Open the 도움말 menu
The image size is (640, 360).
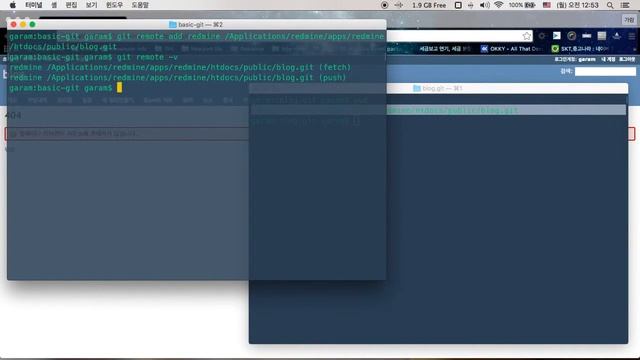140,5
